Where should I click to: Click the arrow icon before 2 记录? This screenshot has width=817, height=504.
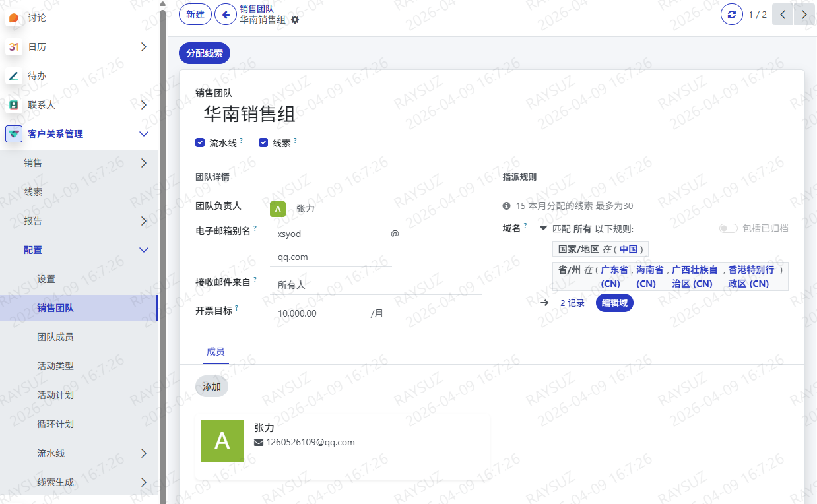point(544,303)
